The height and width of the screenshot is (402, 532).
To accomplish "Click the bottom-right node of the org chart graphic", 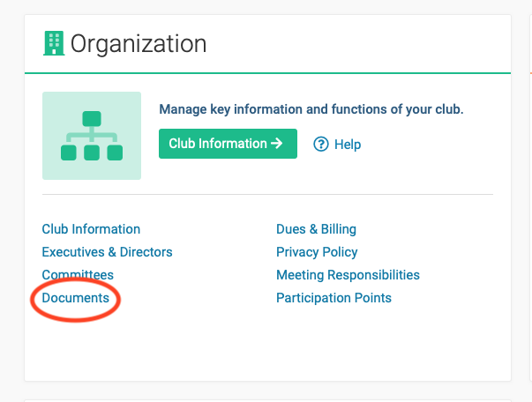I will click(x=115, y=153).
